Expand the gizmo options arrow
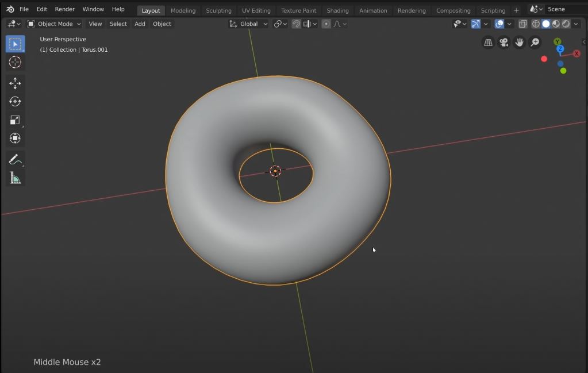 pyautogui.click(x=486, y=24)
